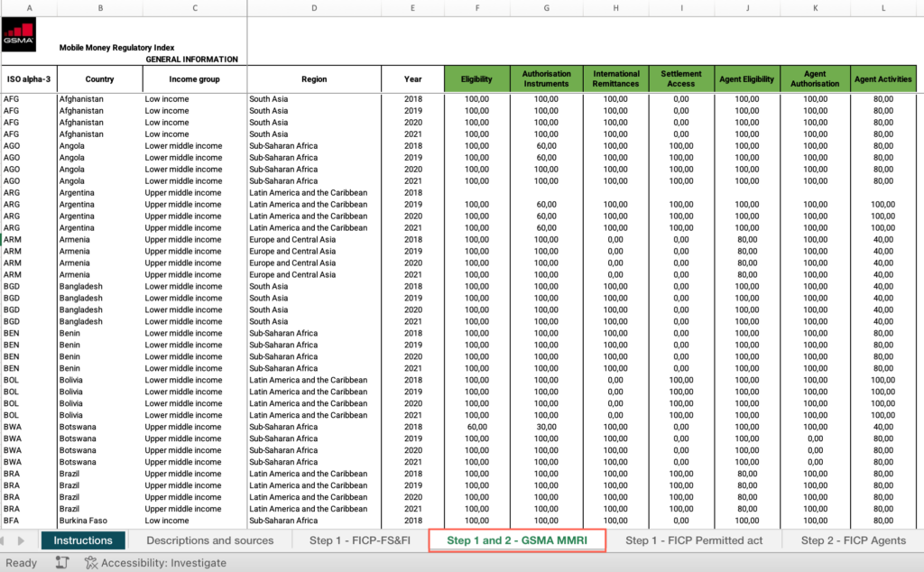Click the Country header cell

point(99,78)
